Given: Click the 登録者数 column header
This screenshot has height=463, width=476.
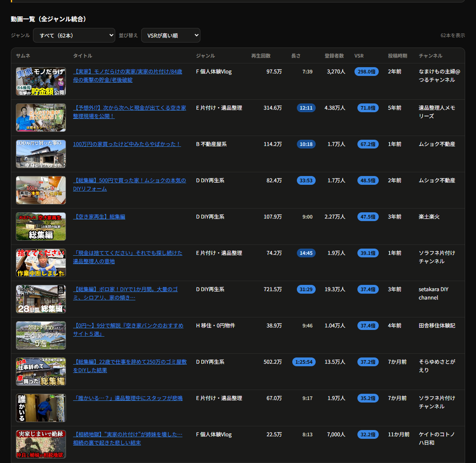Looking at the screenshot, I should tap(334, 56).
